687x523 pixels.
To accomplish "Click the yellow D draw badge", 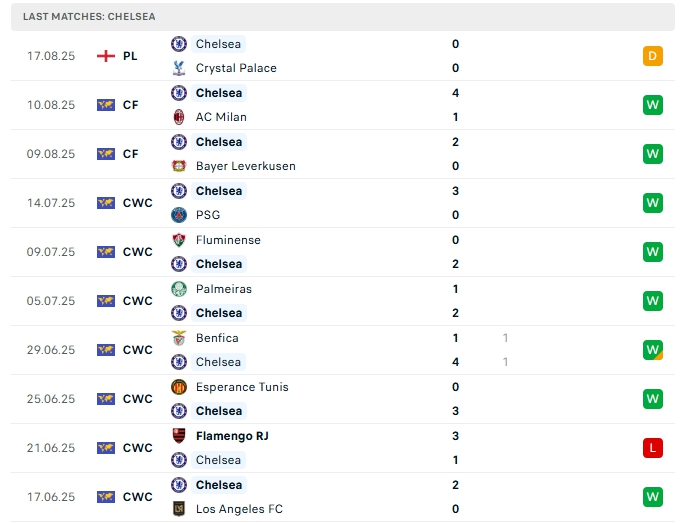I will point(652,56).
